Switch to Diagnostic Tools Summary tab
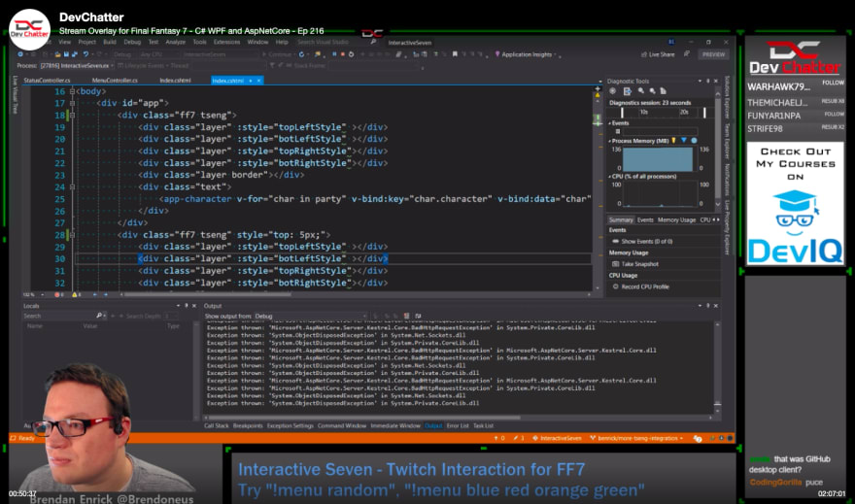This screenshot has width=855, height=504. [x=621, y=220]
